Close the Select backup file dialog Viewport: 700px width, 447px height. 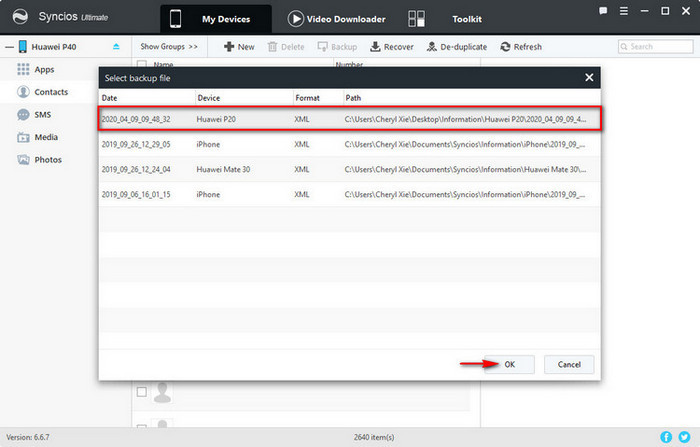click(x=589, y=78)
